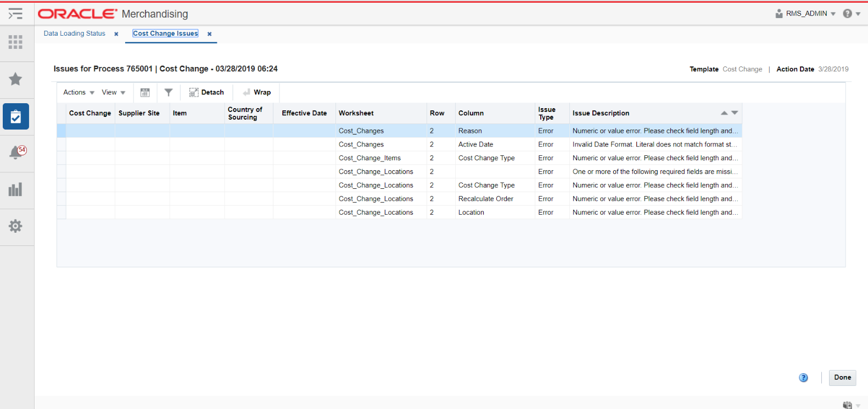This screenshot has height=409, width=868.
Task: Open the View dropdown menu
Action: tap(114, 93)
